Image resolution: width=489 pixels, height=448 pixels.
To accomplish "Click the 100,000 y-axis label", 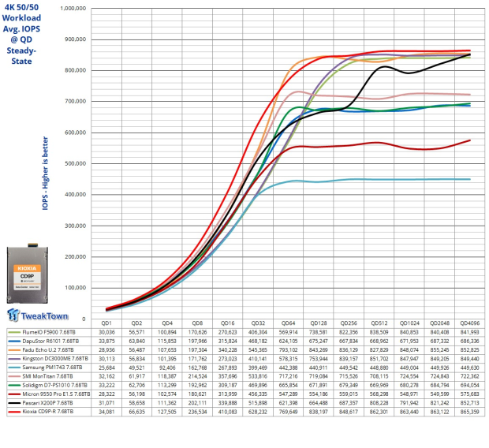I will click(x=75, y=288).
